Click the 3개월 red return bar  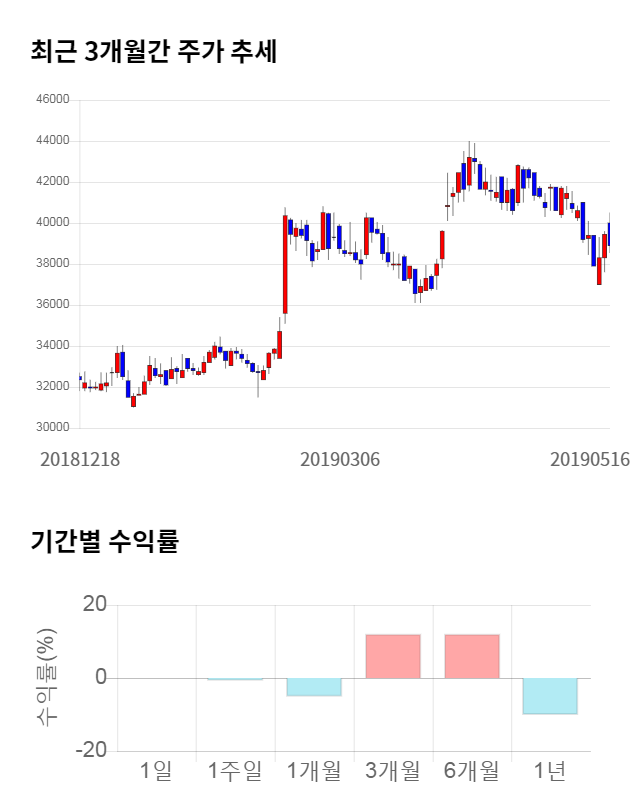click(x=393, y=656)
